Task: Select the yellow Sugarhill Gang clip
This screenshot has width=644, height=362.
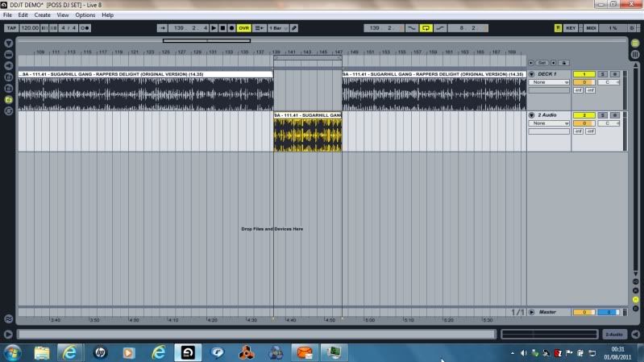Action: click(x=307, y=132)
